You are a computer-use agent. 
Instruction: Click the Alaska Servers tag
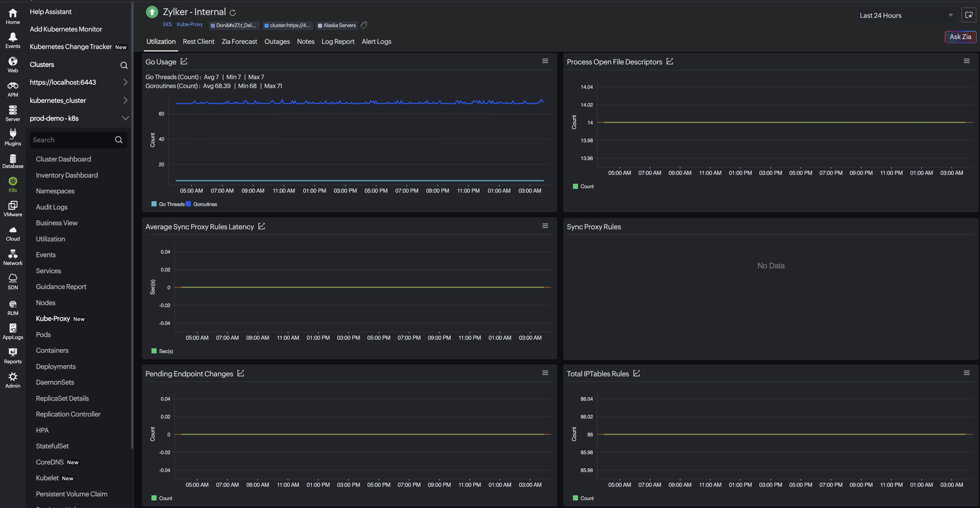(x=337, y=25)
